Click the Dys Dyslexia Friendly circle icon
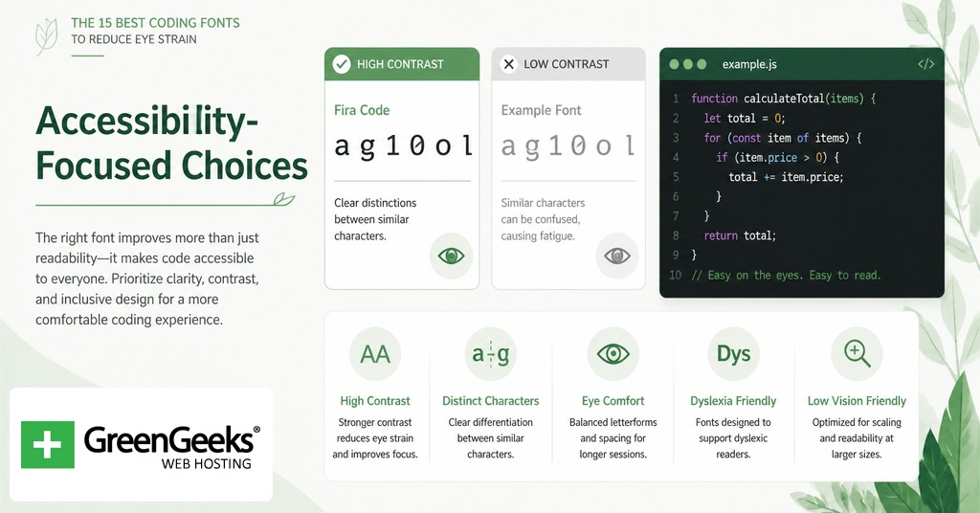This screenshot has height=513, width=980. tap(734, 354)
